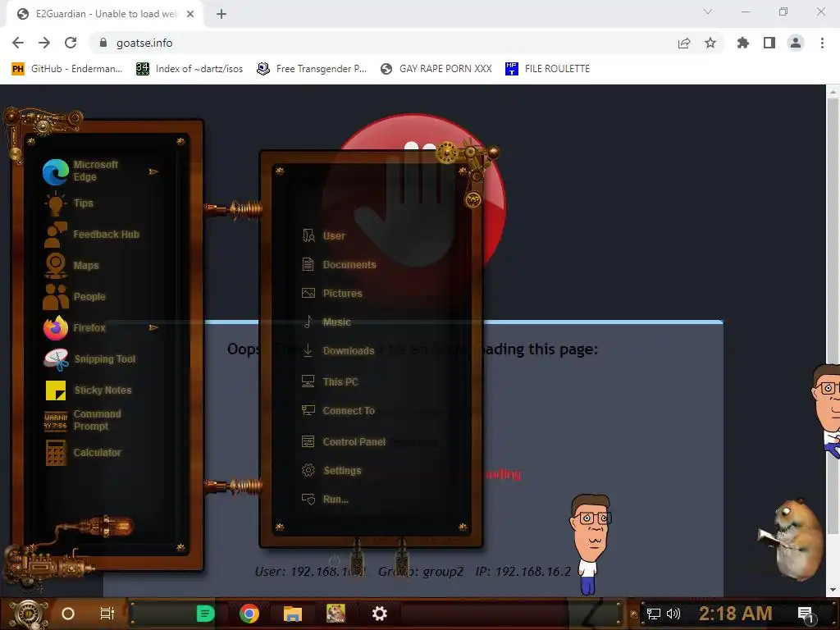Screen dimensions: 840x630
Task: Open Control Panel
Action: [x=344, y=442]
